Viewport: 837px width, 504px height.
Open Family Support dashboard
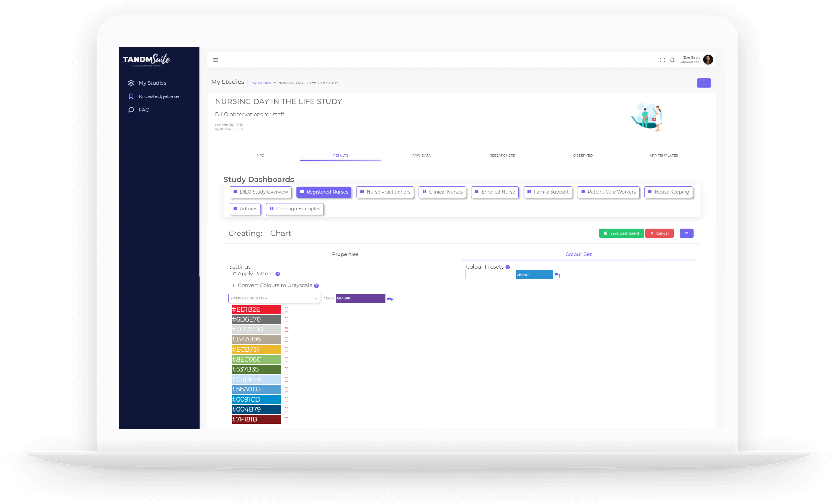[x=547, y=192]
